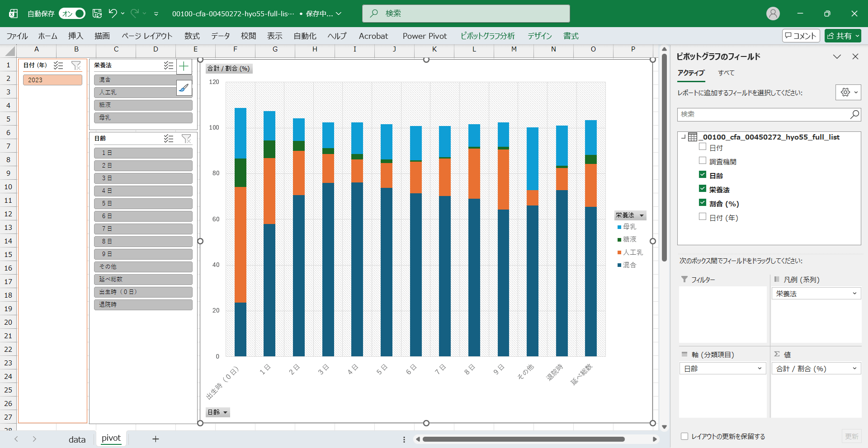Toggle the AutoSave switch

72,14
